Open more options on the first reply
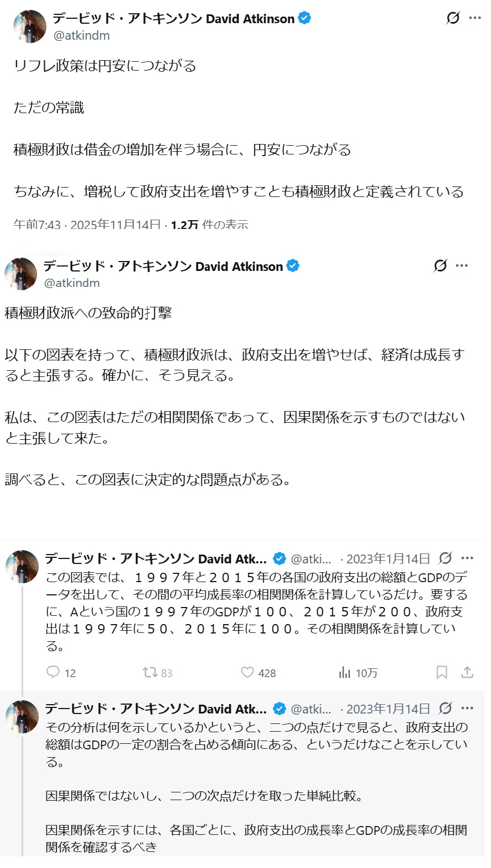This screenshot has height=868, width=491. 467,558
